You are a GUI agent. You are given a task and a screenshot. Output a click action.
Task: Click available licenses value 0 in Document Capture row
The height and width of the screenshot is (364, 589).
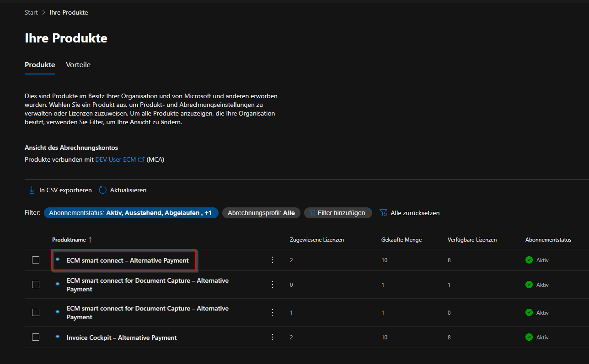pos(449,313)
